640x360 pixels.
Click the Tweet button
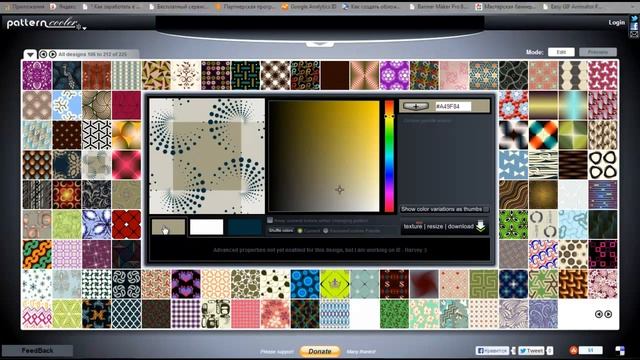pos(531,351)
